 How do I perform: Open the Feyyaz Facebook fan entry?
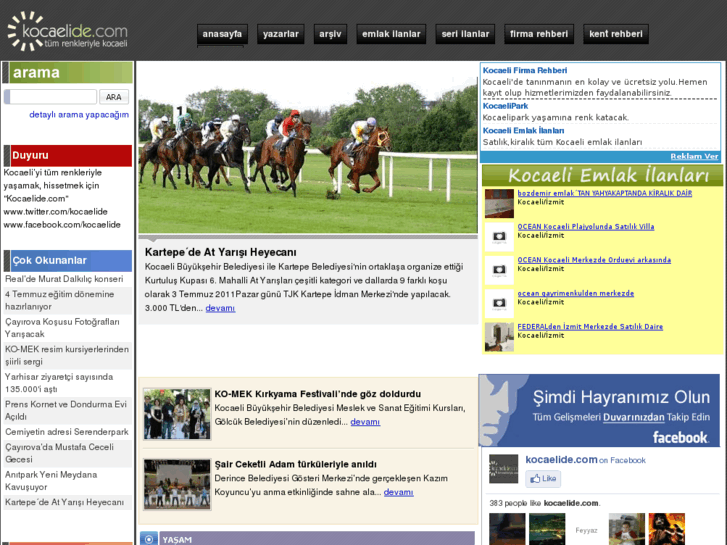click(x=586, y=530)
